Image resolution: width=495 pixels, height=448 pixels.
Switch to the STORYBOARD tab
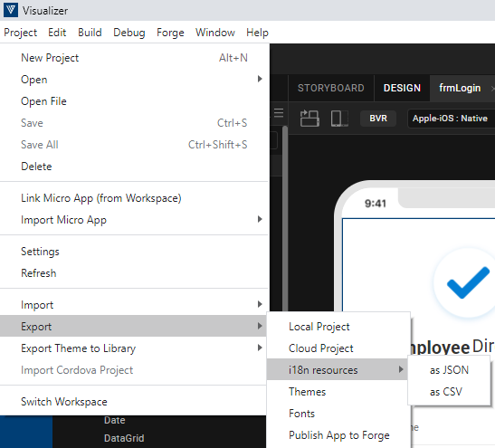click(331, 88)
